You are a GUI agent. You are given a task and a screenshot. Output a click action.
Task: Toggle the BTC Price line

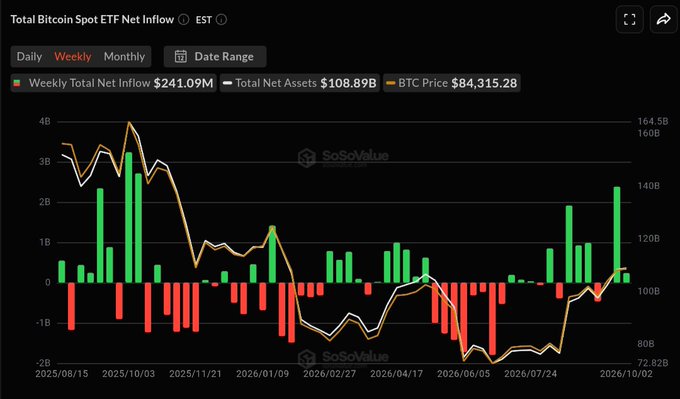452,83
